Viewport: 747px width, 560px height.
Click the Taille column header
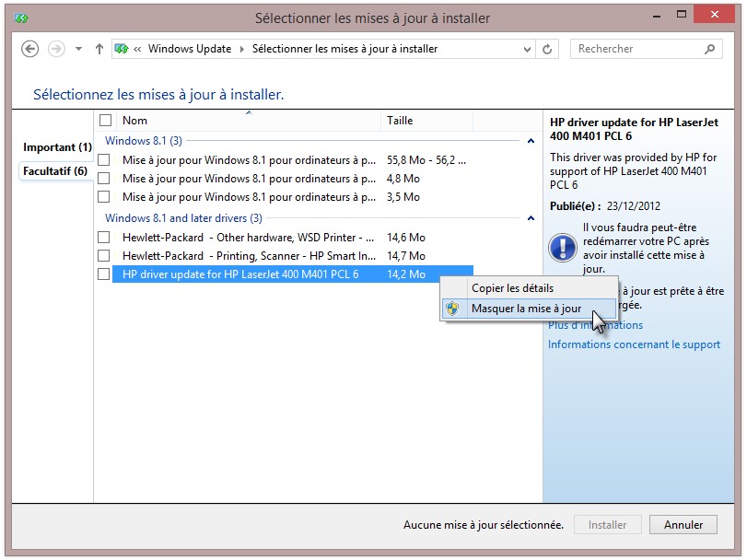pyautogui.click(x=426, y=121)
